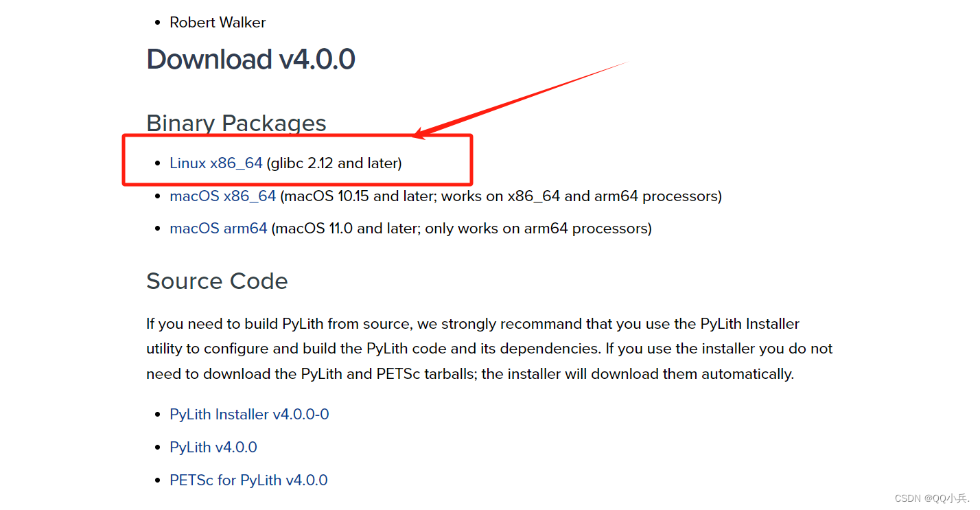
Task: Click the bullet beside PyLith v4.0.0
Action: 157,447
